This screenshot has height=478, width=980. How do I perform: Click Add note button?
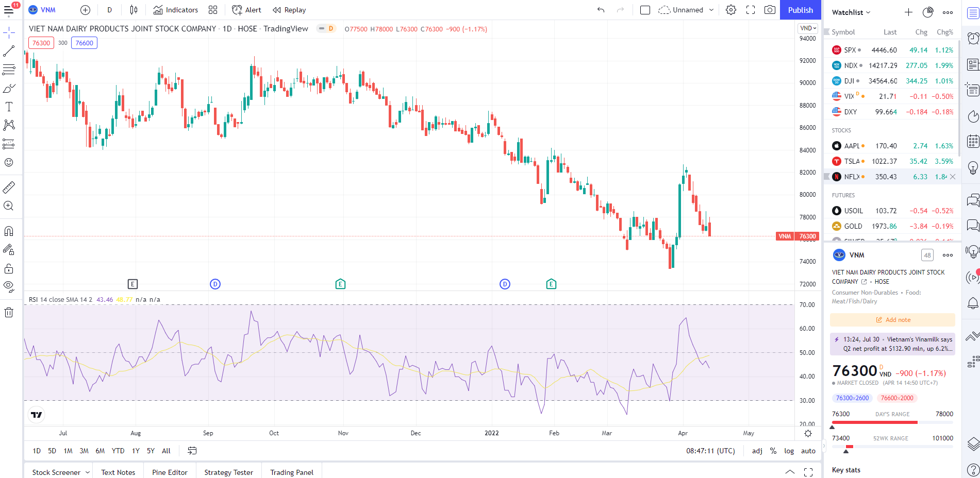point(892,320)
